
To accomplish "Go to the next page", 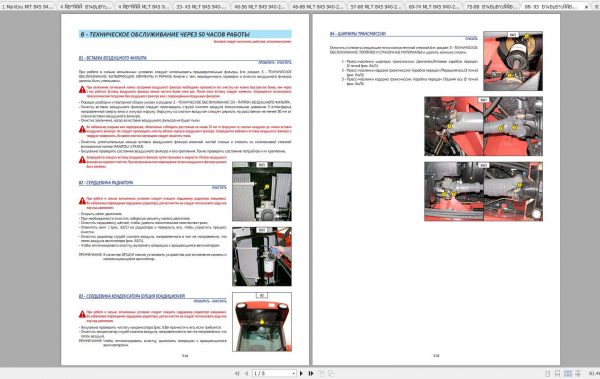I will click(301, 373).
